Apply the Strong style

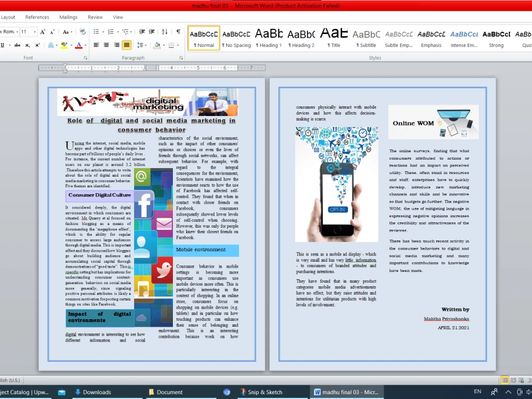496,38
